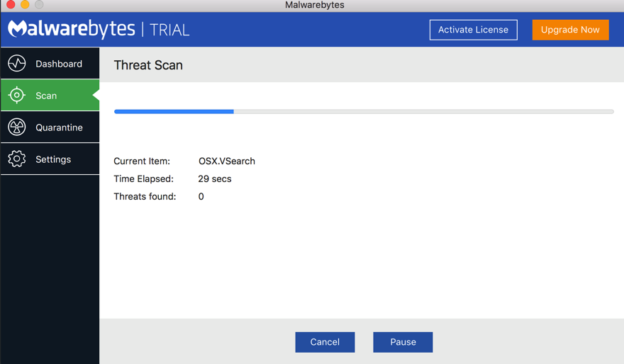Click the scan progress bar
Image resolution: width=624 pixels, height=364 pixels.
tap(364, 112)
